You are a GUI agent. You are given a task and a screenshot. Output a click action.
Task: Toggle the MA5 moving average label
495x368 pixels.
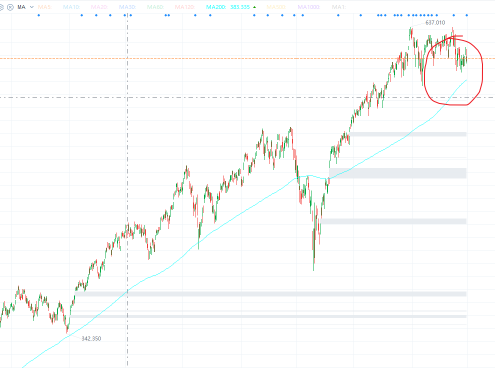44,7
